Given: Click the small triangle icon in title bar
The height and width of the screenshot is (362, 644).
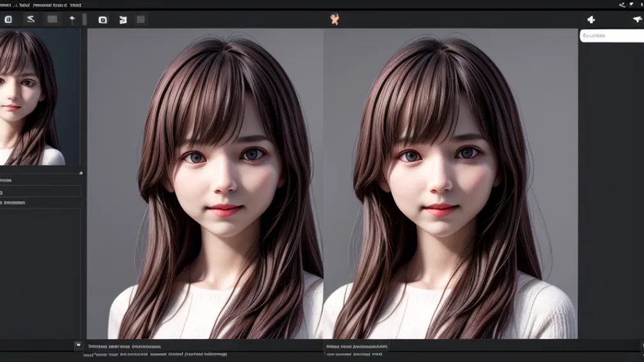Looking at the screenshot, I should (632, 4).
